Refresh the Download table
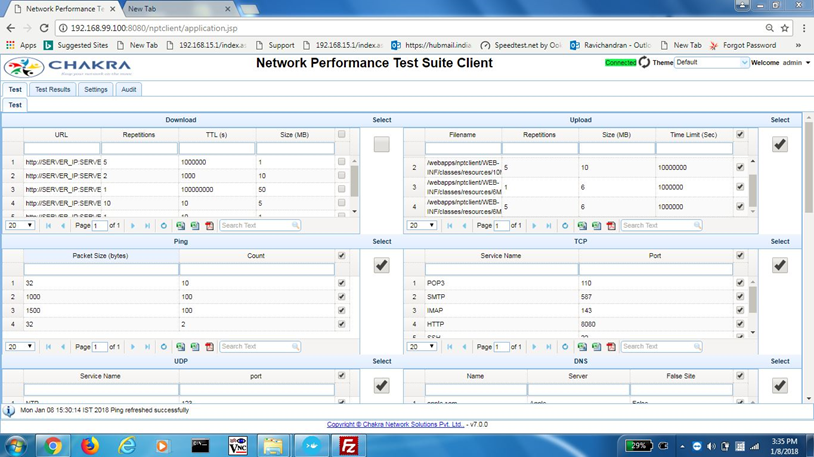Viewport: 814px width, 457px height. click(164, 225)
